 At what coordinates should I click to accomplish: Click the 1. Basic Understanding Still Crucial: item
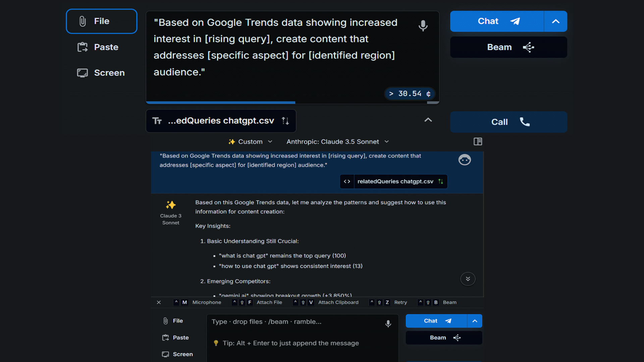[249, 241]
